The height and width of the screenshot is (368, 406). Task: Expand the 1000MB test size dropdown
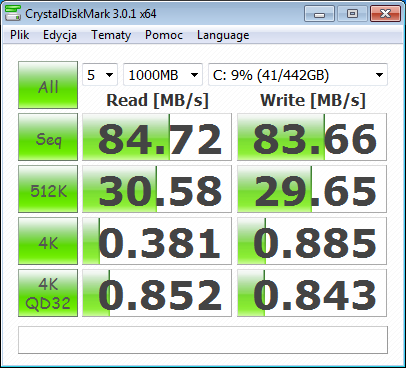coord(163,75)
